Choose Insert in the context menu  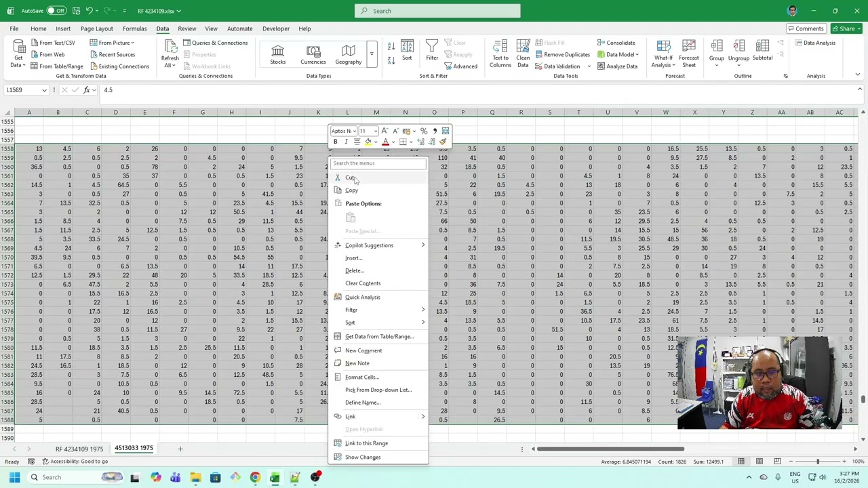tap(379, 258)
